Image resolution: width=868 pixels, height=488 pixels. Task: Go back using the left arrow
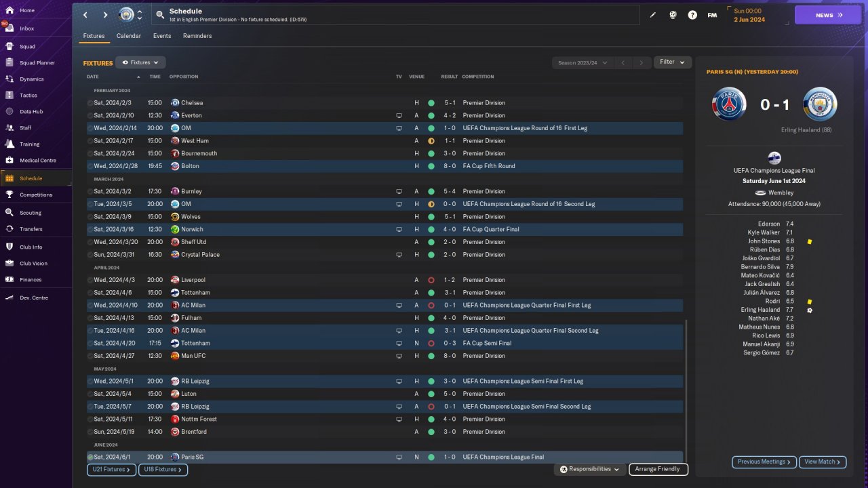pos(85,15)
